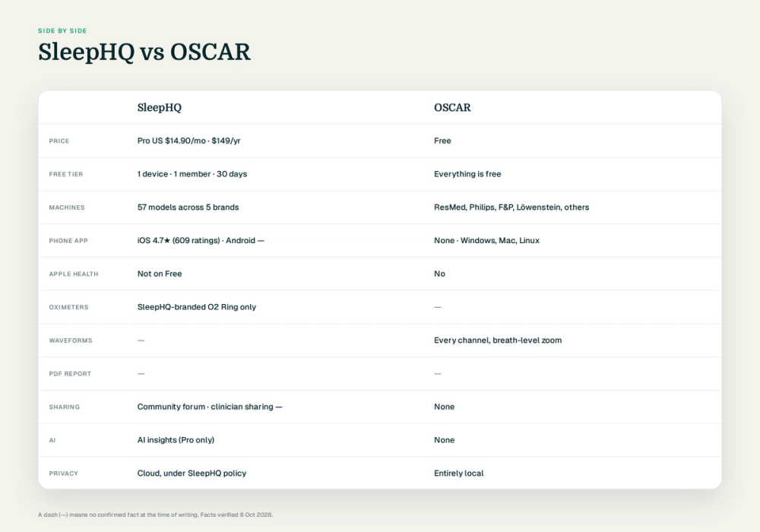This screenshot has height=532, width=760.
Task: Click the dash in OSCAR's PDF Report cell
Action: pos(438,374)
